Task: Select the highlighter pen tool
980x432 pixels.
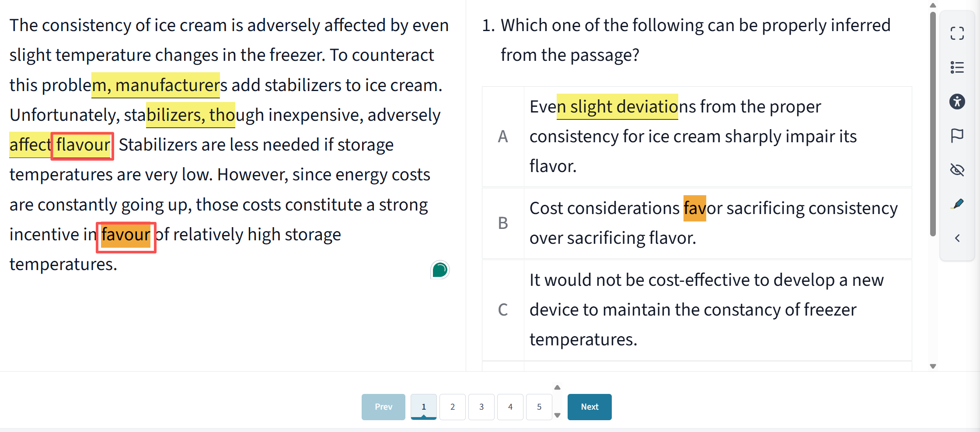Action: click(957, 204)
